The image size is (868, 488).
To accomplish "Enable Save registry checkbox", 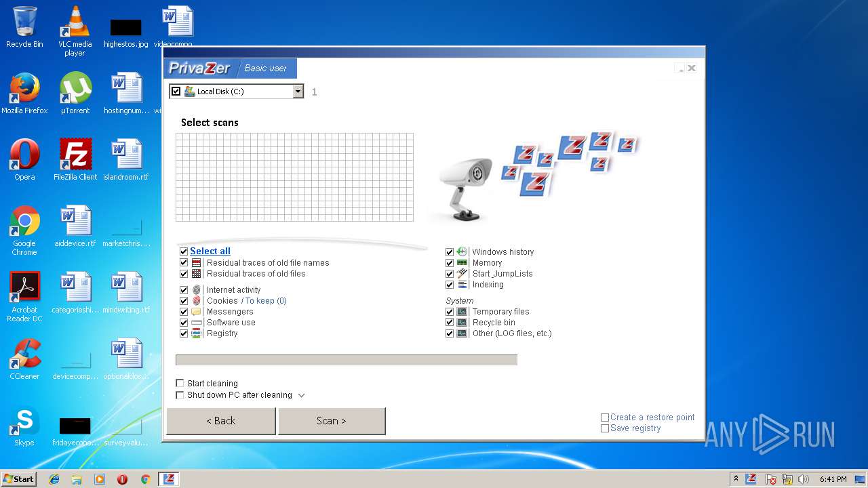I will 605,428.
